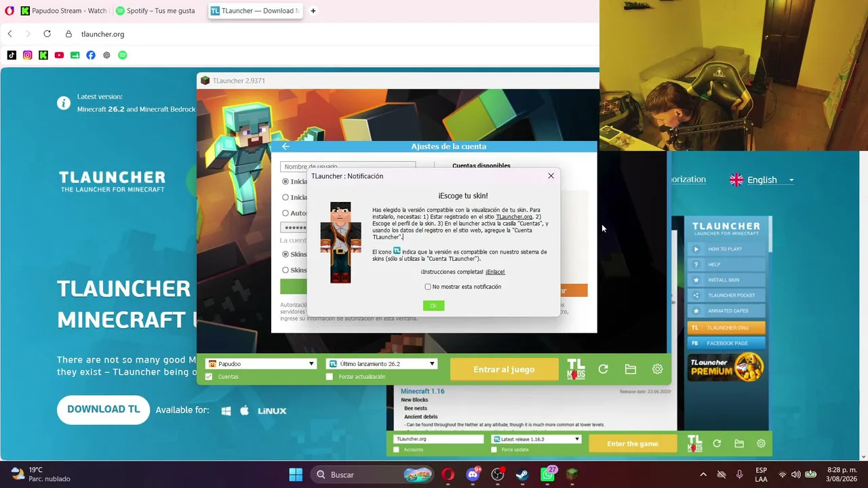Click the 'Entrar al juego' button
This screenshot has height=488, width=868.
coord(504,369)
